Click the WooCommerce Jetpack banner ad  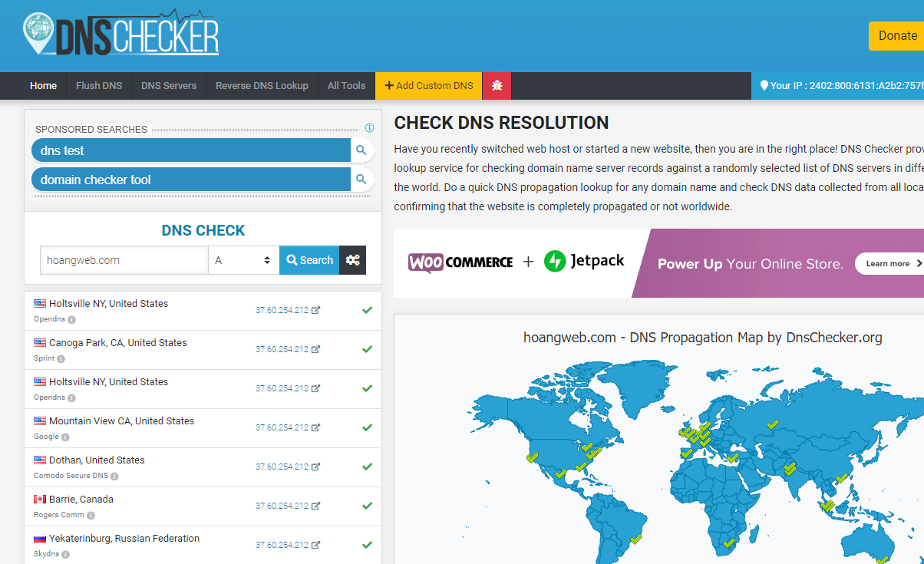pos(658,263)
